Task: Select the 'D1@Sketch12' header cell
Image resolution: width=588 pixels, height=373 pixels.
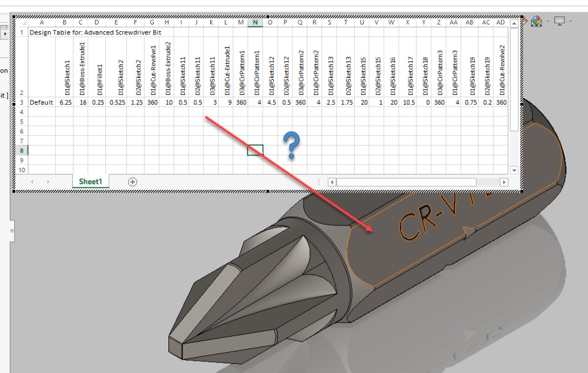Action: coord(270,67)
